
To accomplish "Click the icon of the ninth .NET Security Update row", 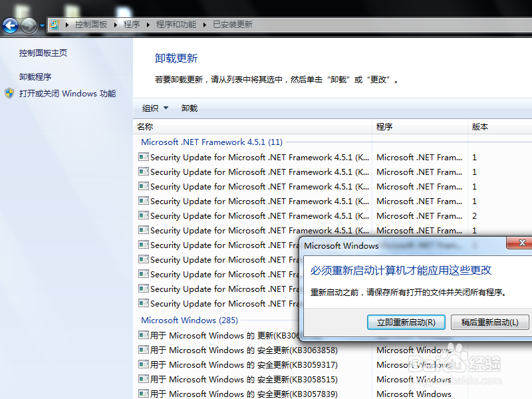I will coord(144,273).
